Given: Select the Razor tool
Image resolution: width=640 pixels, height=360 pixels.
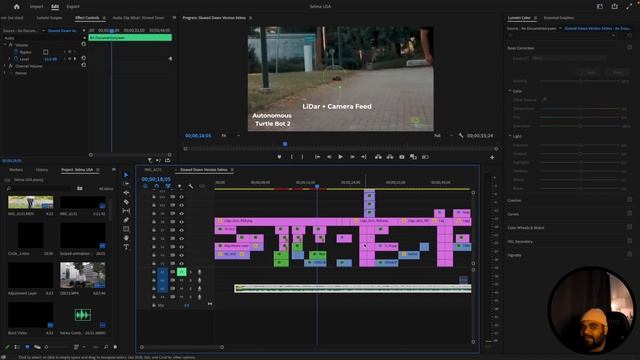Looking at the screenshot, I should pos(126,202).
